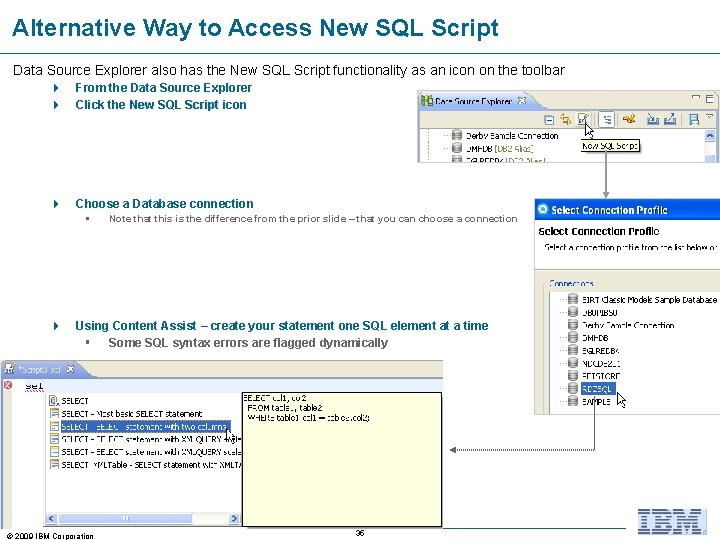Click the yellow New Connection Profile icon

(629, 119)
